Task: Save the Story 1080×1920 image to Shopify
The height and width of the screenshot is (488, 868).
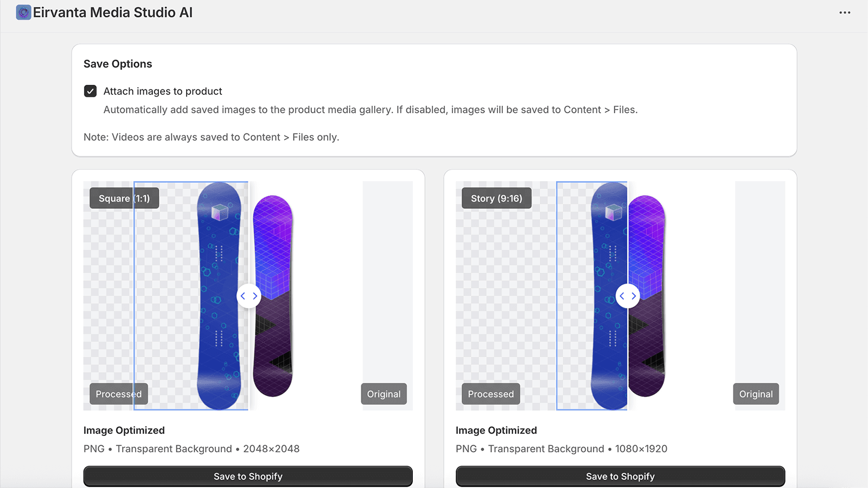Action: click(620, 476)
